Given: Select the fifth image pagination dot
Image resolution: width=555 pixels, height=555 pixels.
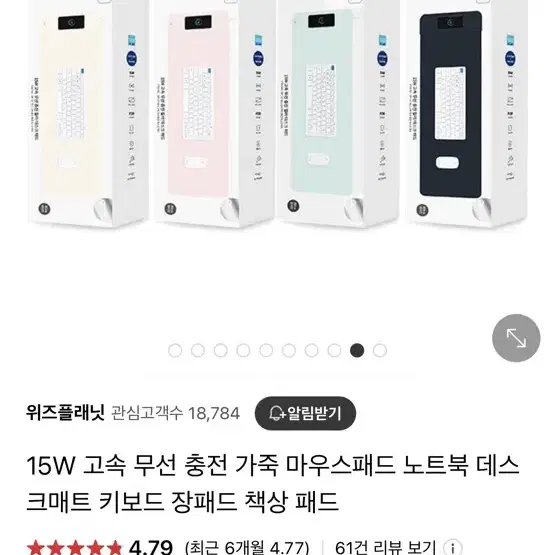Looking at the screenshot, I should tap(266, 350).
